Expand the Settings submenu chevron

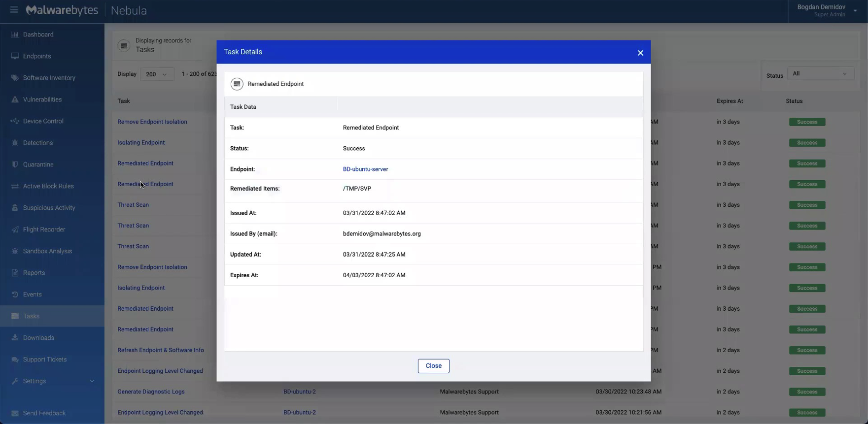(x=92, y=381)
